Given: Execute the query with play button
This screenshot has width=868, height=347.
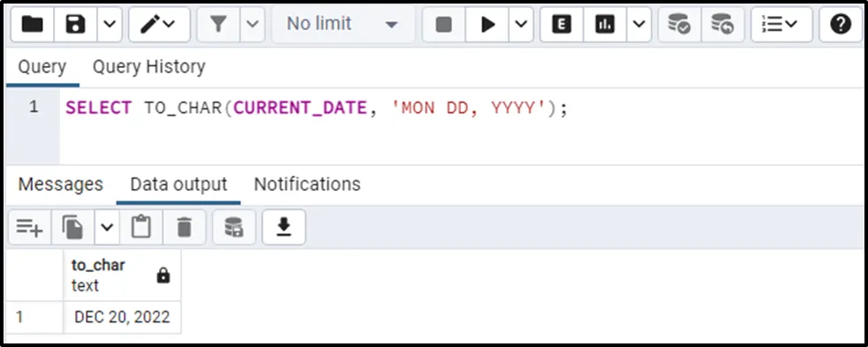Looking at the screenshot, I should (x=487, y=25).
